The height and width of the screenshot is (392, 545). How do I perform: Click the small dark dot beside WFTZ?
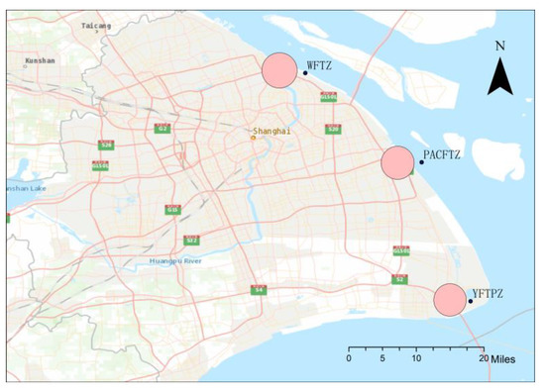point(305,73)
